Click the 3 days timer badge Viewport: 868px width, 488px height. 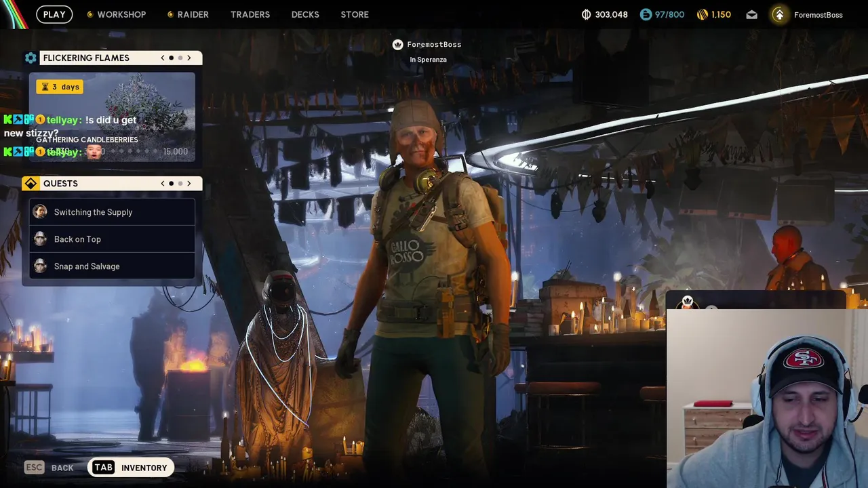pos(60,87)
